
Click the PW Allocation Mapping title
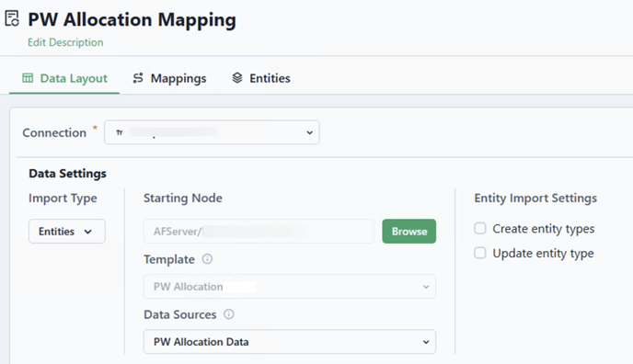click(132, 19)
